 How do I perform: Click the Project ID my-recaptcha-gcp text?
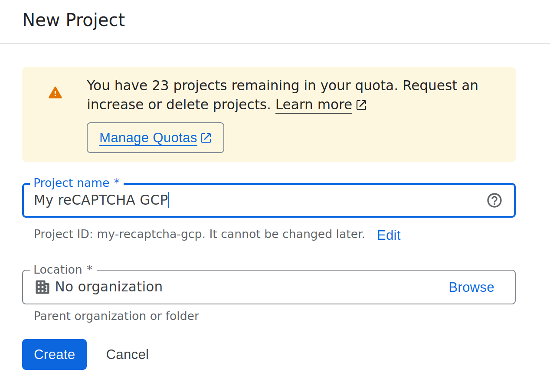tap(150, 234)
